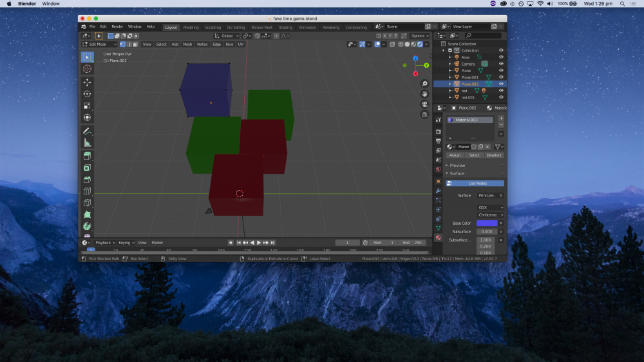
Task: Select Material.003 in the material slot list
Action: [470, 120]
